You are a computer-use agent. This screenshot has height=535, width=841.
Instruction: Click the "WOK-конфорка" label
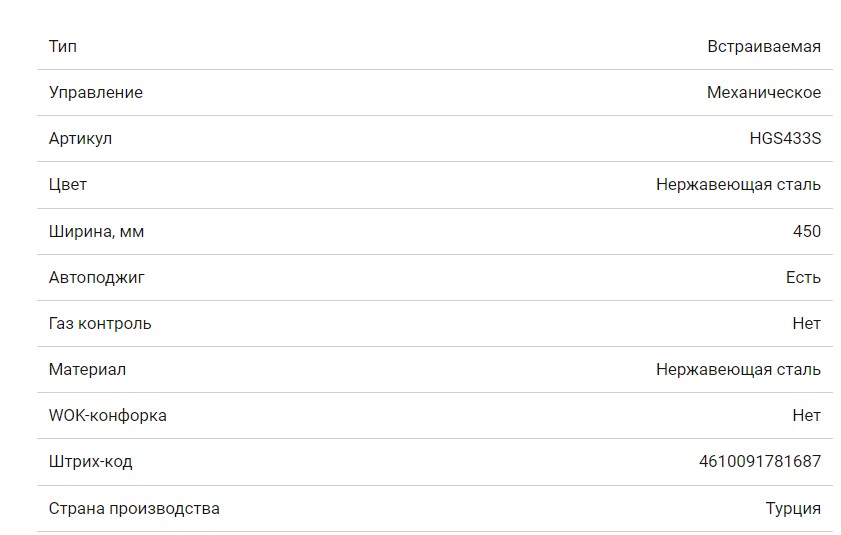pos(107,415)
